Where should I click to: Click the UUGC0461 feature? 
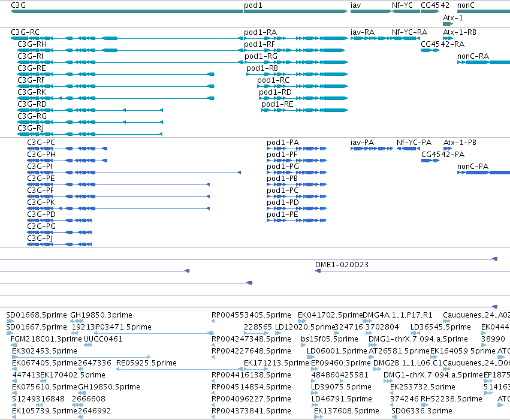(88, 345)
